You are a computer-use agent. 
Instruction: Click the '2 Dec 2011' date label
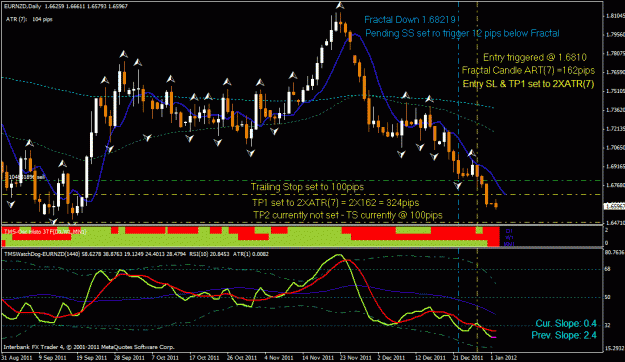click(x=391, y=358)
